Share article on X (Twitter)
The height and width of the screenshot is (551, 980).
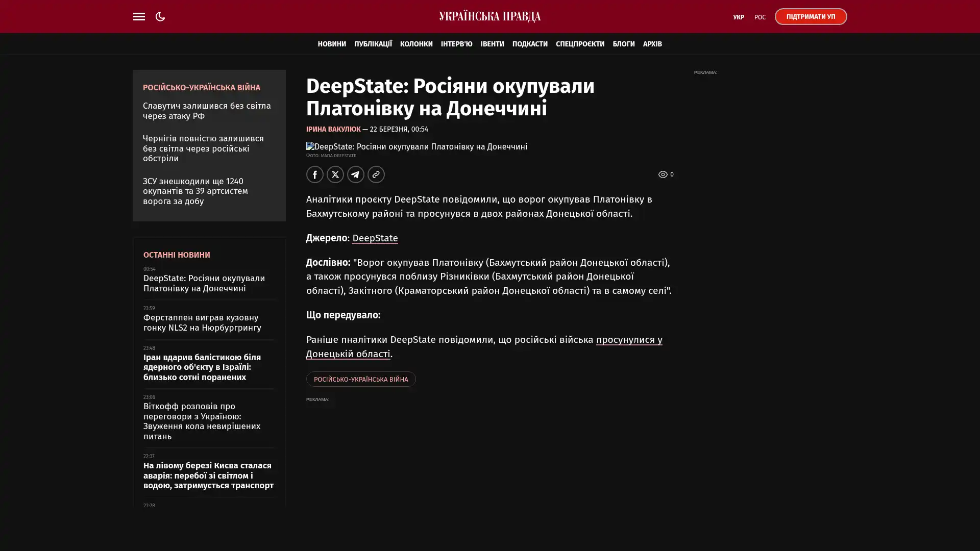click(x=335, y=174)
